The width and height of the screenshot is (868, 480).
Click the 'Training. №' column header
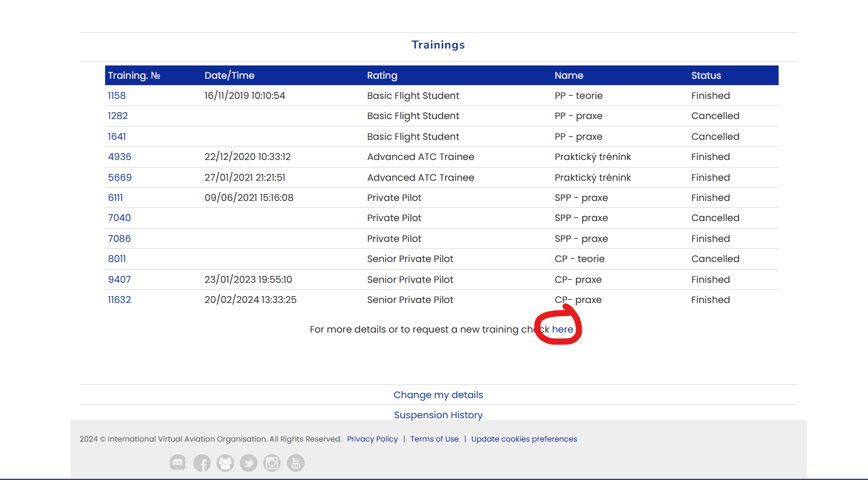click(x=134, y=76)
